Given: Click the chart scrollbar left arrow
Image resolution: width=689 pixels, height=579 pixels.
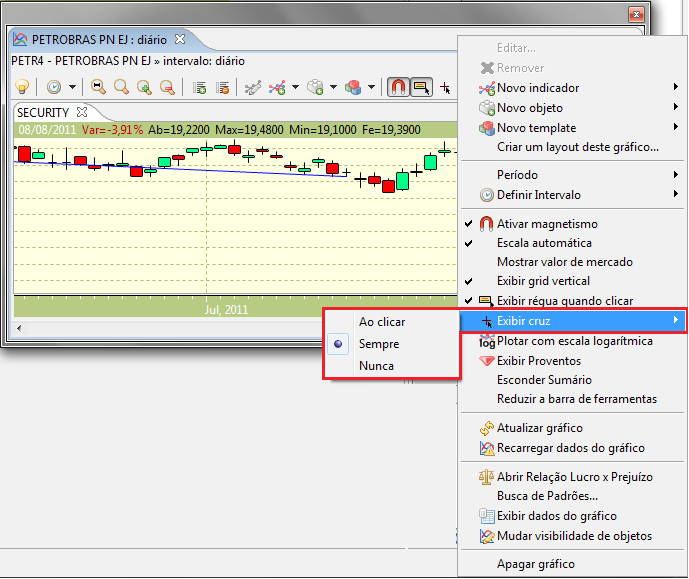Looking at the screenshot, I should coord(19,328).
